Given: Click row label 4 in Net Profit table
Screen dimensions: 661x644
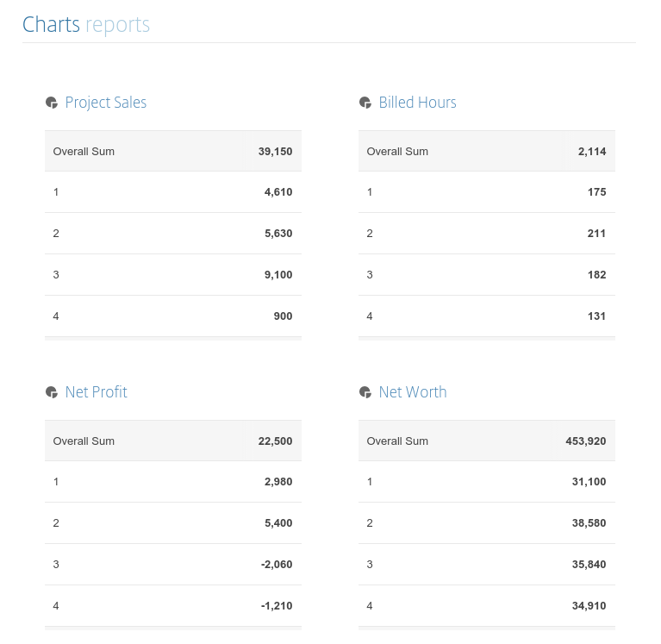Looking at the screenshot, I should [x=56, y=606].
